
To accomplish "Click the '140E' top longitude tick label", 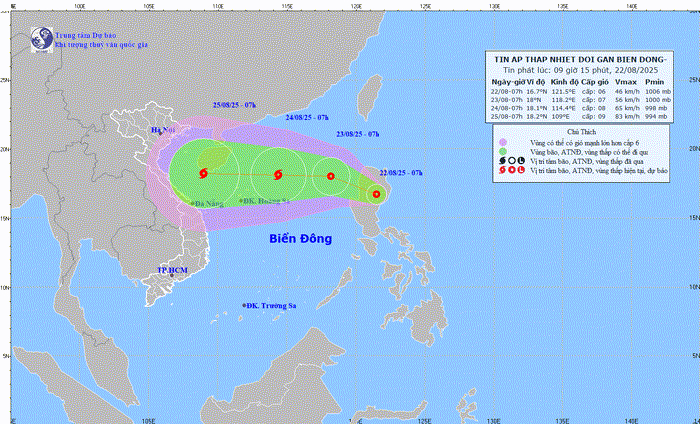I will click(x=631, y=6).
